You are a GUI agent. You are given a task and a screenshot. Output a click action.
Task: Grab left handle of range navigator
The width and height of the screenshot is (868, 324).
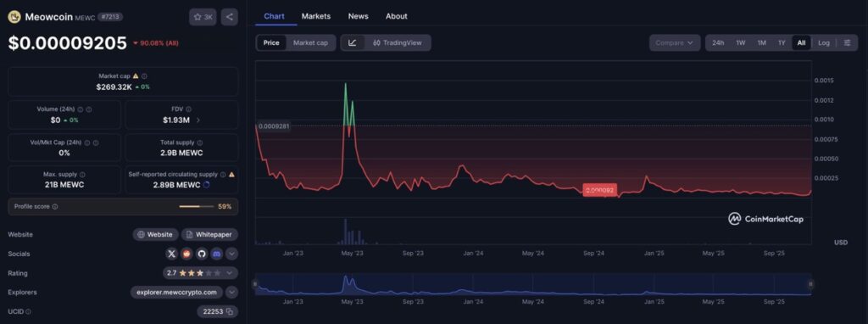point(255,284)
